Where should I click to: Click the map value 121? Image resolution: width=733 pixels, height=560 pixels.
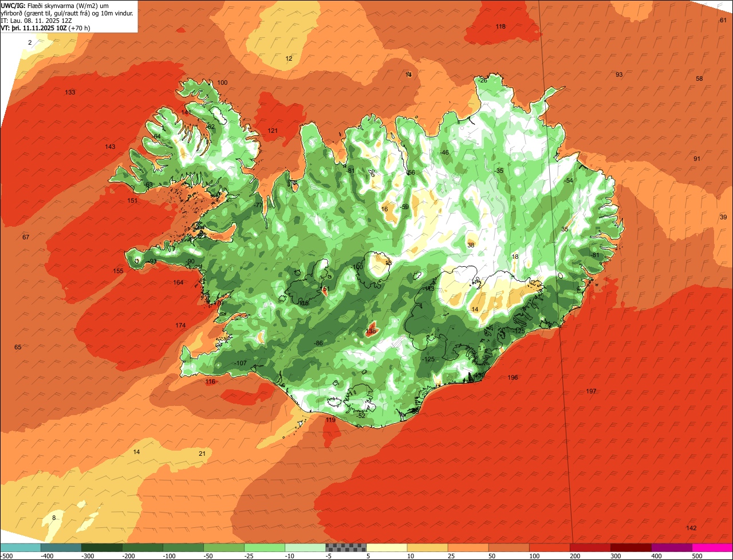pyautogui.click(x=273, y=131)
